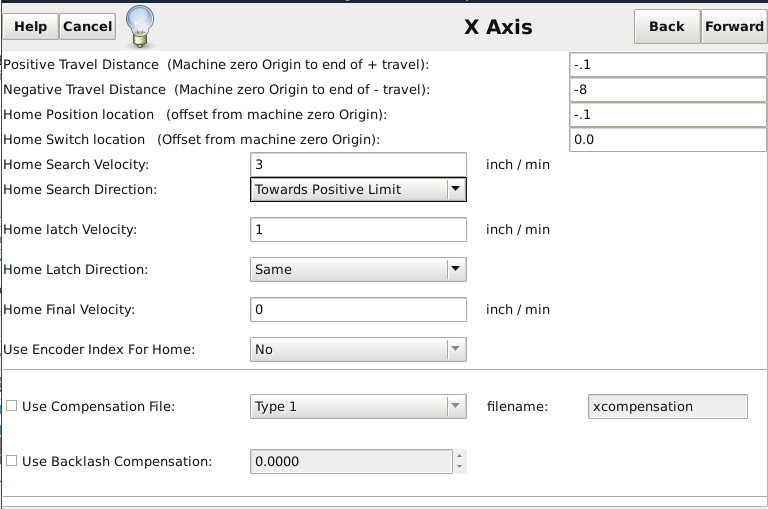Image resolution: width=768 pixels, height=509 pixels.
Task: Open Home Search Direction dropdown
Action: (358, 189)
